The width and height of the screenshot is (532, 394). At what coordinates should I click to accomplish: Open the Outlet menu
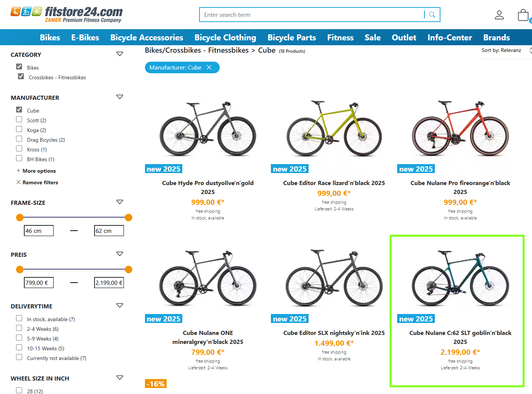[x=404, y=37]
